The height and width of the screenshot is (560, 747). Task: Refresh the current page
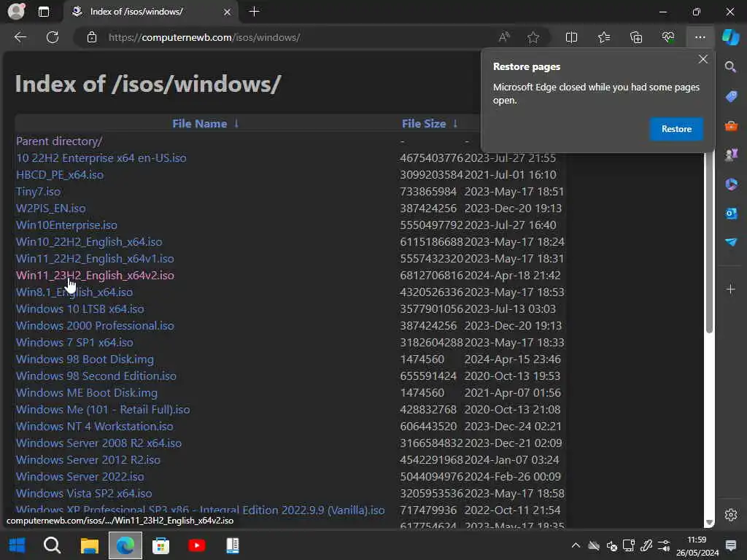pyautogui.click(x=53, y=37)
